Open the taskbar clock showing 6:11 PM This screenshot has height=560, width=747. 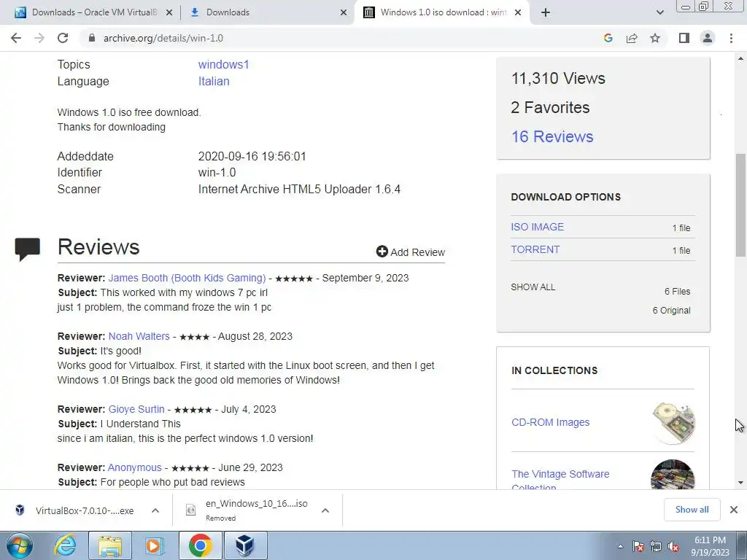[x=710, y=546]
